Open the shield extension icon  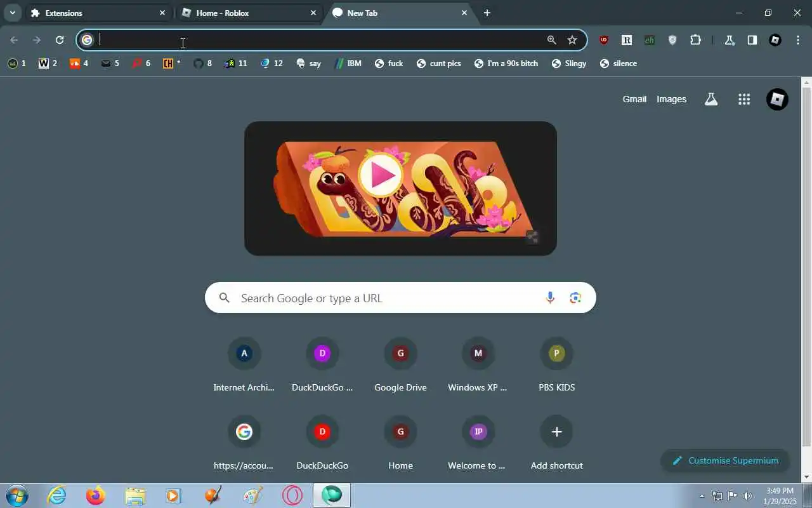click(672, 40)
